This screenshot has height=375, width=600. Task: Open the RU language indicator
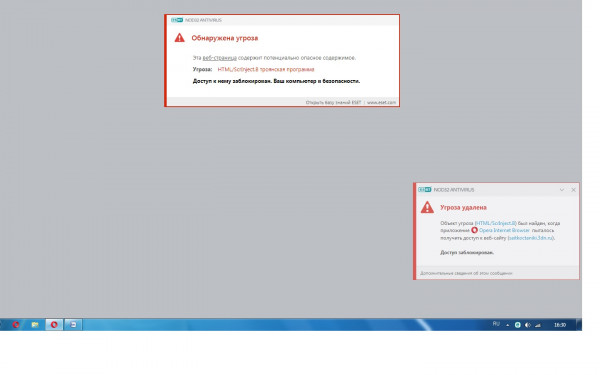496,324
